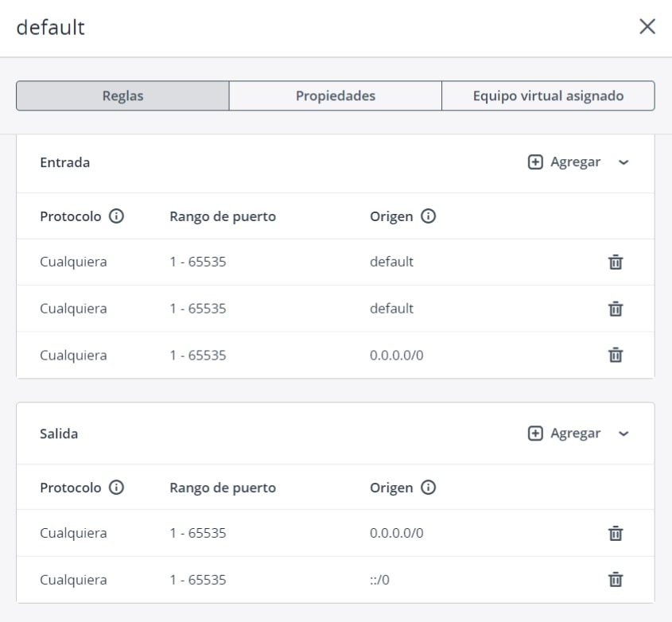Show info for Entrada Protocolo column
This screenshot has height=622, width=672.
[x=116, y=216]
